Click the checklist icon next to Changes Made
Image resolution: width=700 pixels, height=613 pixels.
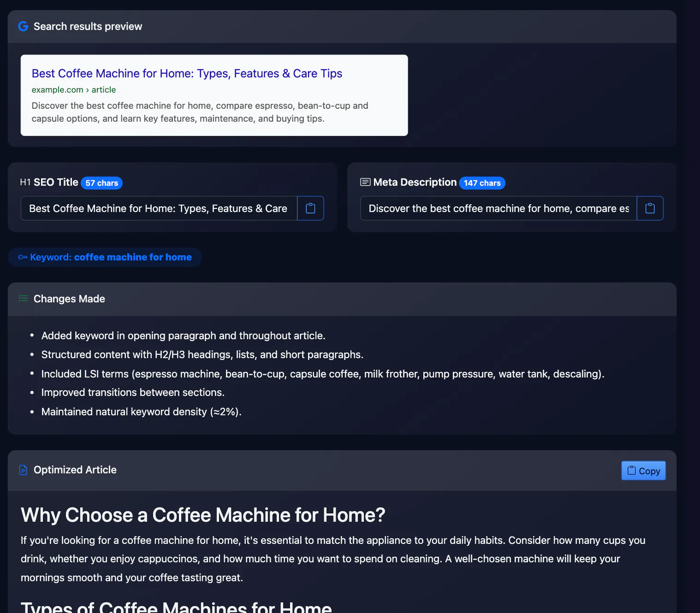click(23, 299)
